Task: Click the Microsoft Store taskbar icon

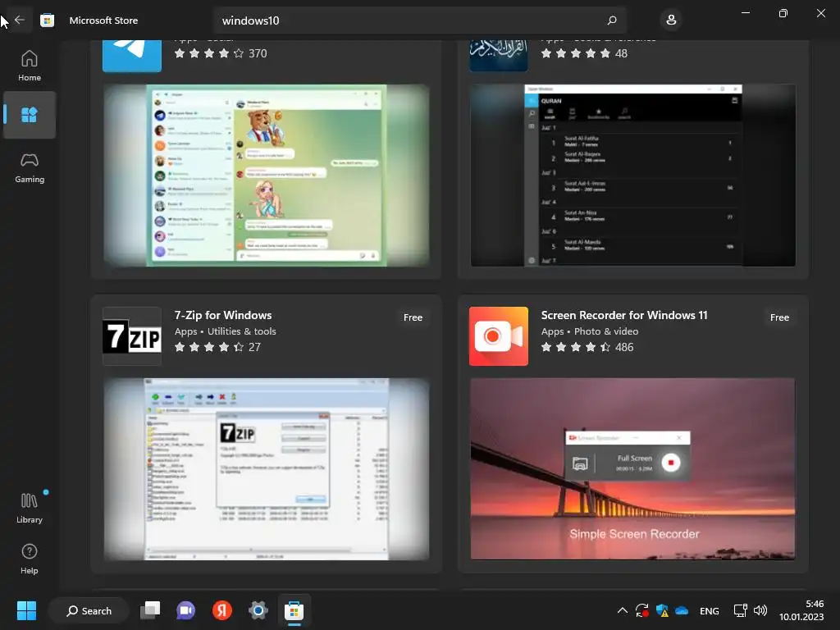Action: pos(294,610)
